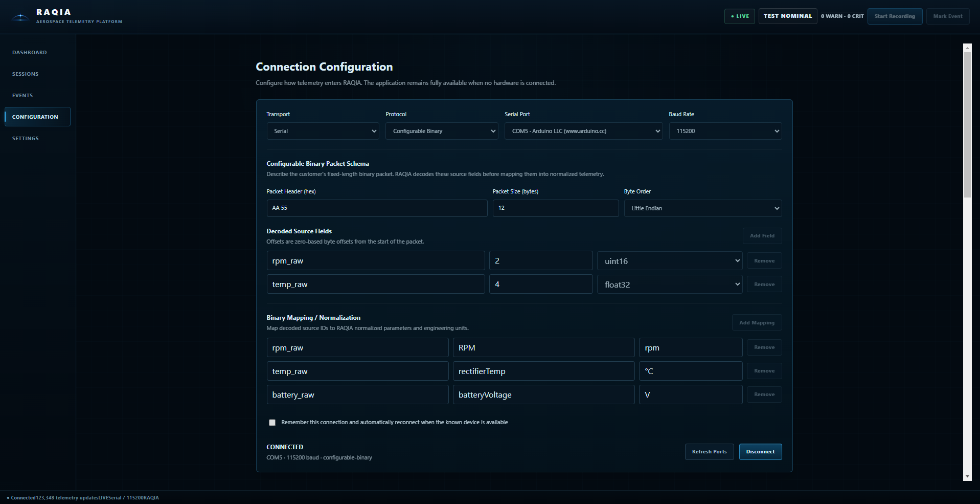
Task: Open the Protocol dropdown
Action: click(442, 131)
